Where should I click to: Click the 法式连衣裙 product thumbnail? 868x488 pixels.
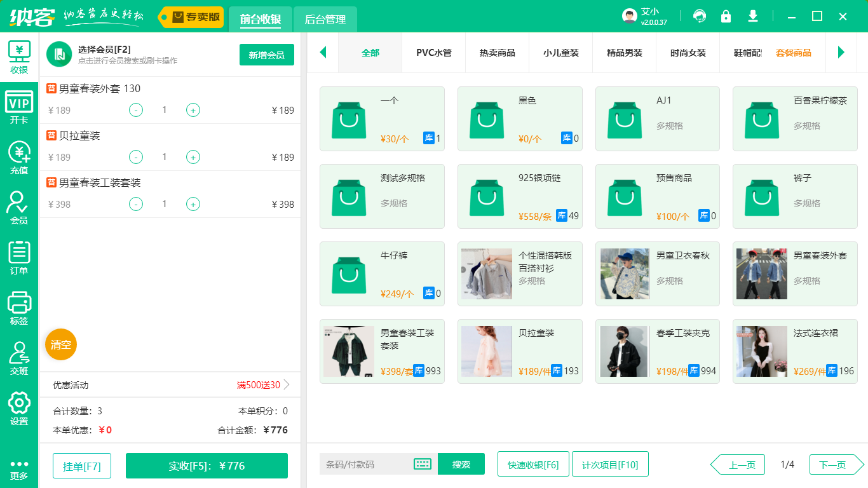761,351
